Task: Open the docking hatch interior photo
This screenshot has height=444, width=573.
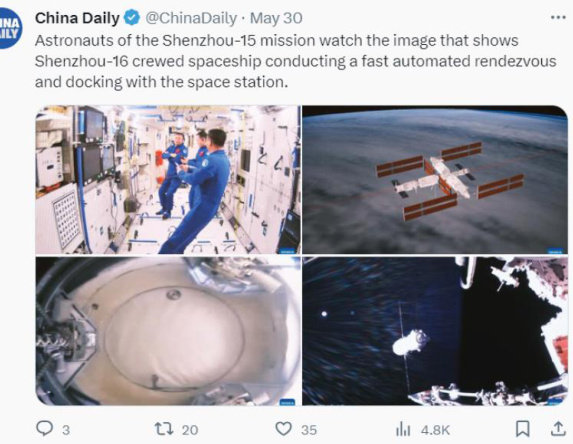Action: point(168,331)
